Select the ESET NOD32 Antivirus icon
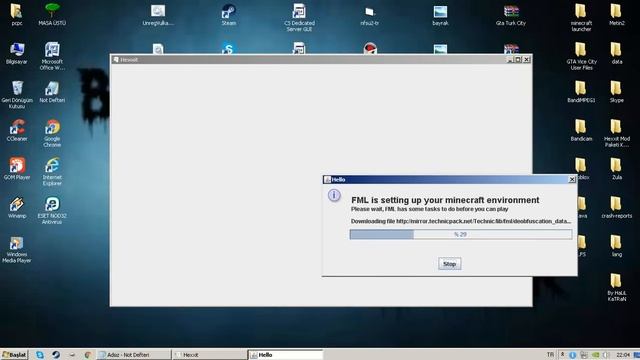 [52, 211]
